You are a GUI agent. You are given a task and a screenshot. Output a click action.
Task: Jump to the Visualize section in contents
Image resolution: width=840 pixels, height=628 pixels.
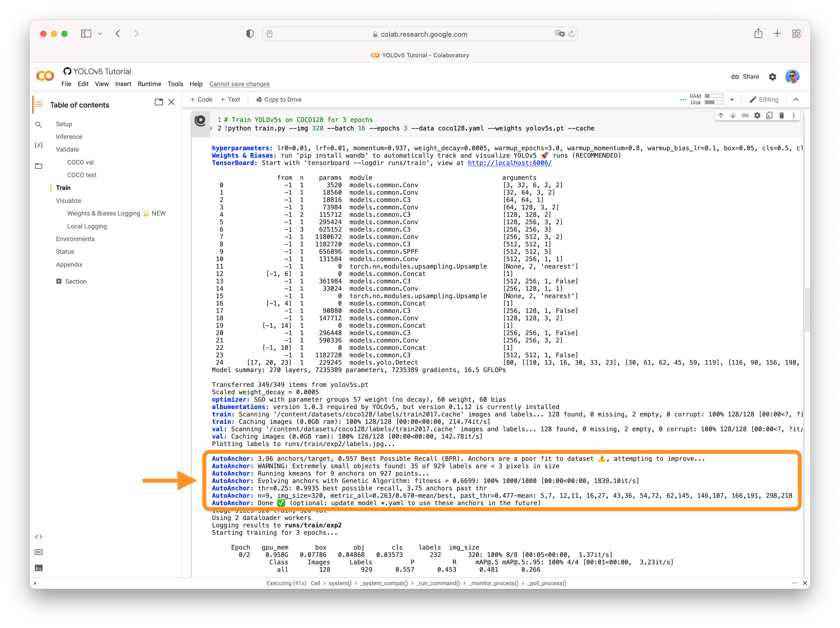(x=68, y=200)
